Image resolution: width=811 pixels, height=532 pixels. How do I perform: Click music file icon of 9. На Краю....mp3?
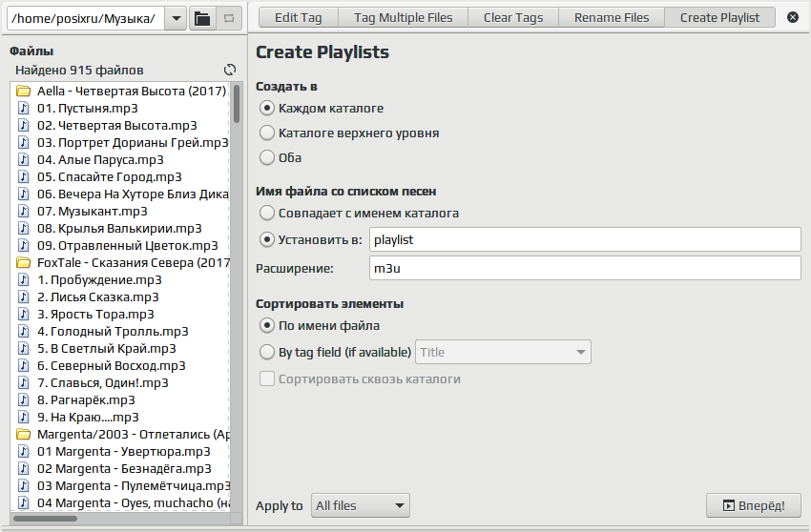coord(23,417)
